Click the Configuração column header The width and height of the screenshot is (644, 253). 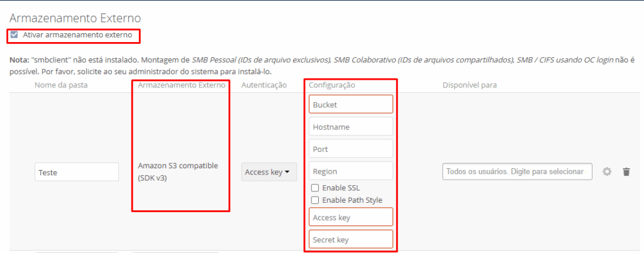click(332, 85)
